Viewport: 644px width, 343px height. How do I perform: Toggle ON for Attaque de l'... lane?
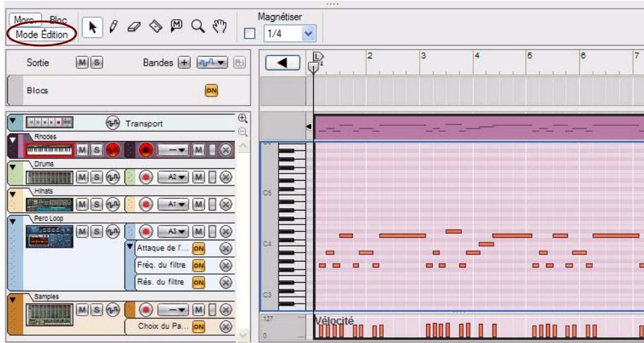pyautogui.click(x=199, y=248)
